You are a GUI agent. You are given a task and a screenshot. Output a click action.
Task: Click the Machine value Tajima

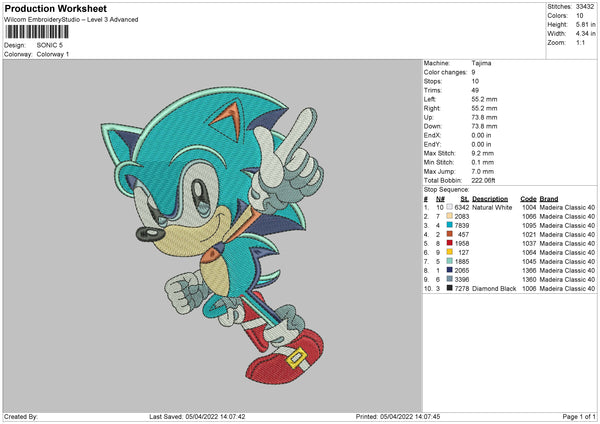[482, 62]
